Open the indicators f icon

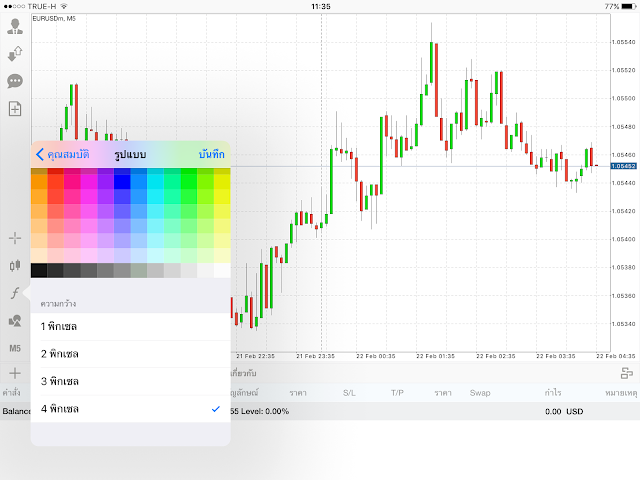15,293
